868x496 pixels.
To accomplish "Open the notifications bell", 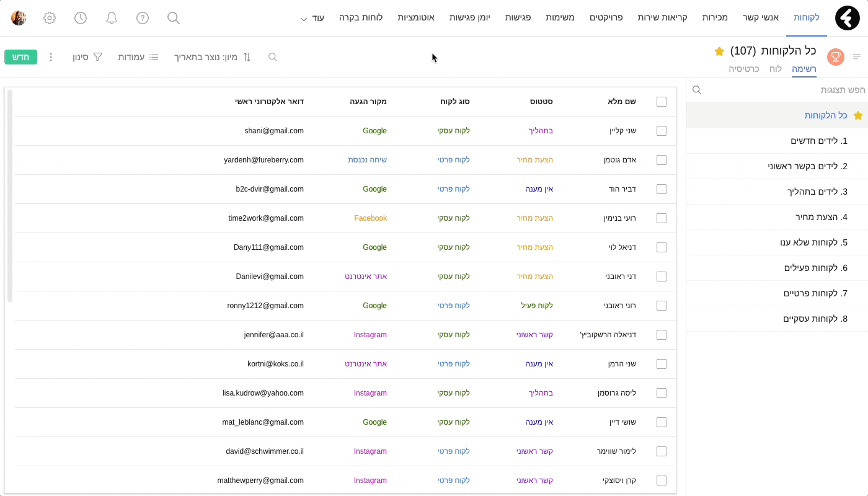I will (x=112, y=18).
